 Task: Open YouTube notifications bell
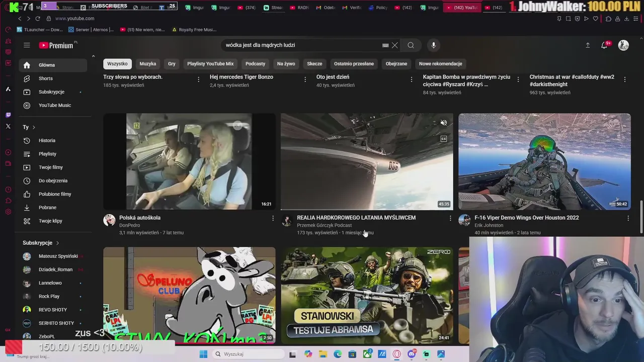604,45
